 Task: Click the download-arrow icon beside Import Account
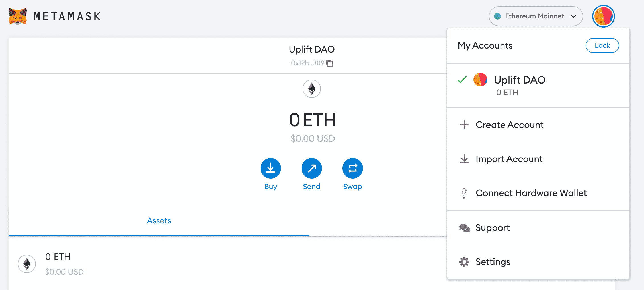click(464, 159)
